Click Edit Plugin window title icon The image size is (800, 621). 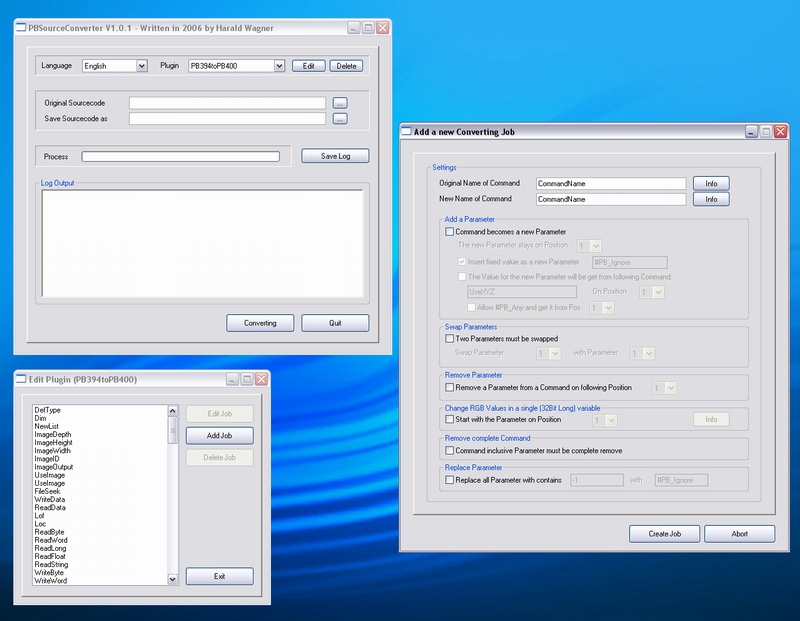click(x=21, y=380)
